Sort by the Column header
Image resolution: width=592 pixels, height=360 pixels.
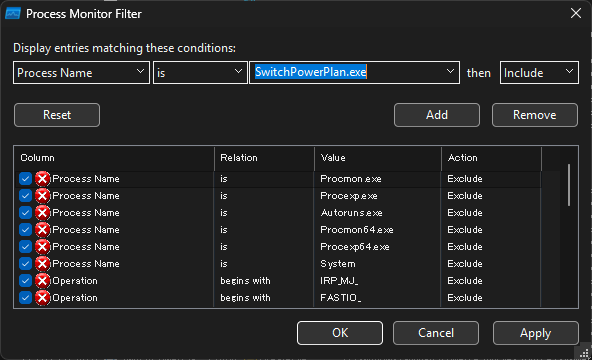point(114,158)
